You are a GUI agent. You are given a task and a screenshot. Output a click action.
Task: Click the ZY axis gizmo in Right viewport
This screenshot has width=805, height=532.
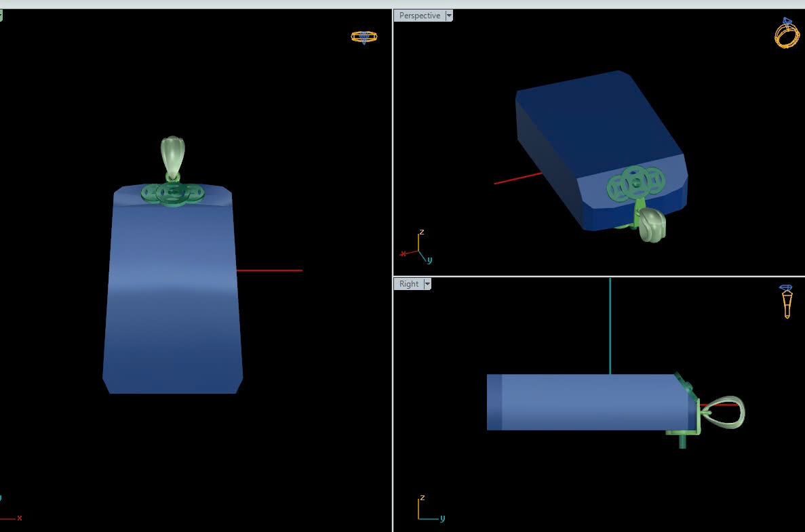[427, 510]
